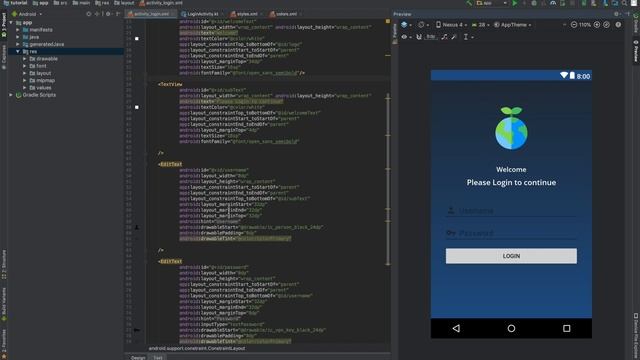The height and width of the screenshot is (360, 640).
Task: Click the LOGIN button in the preview
Action: point(511,256)
